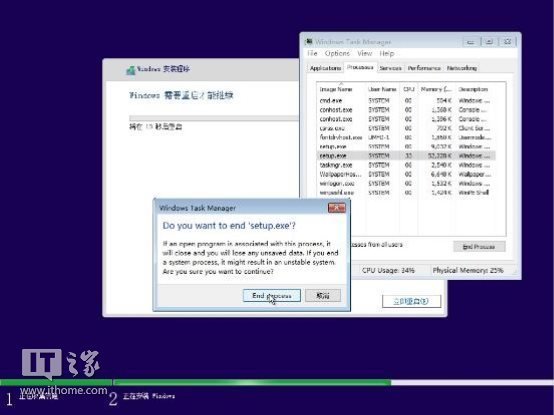Screen dimensions: 554x415
Task: Click the Restart now button in Windows Setup
Action: tap(412, 301)
